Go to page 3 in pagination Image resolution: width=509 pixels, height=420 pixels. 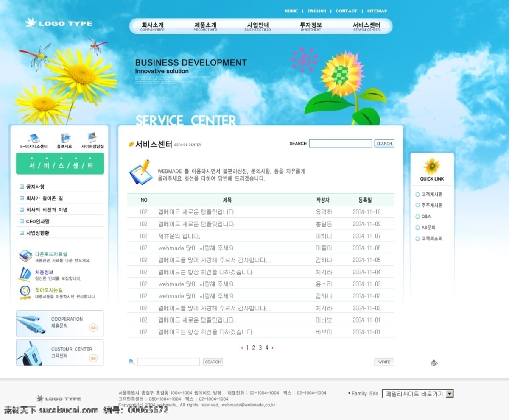tap(260, 348)
